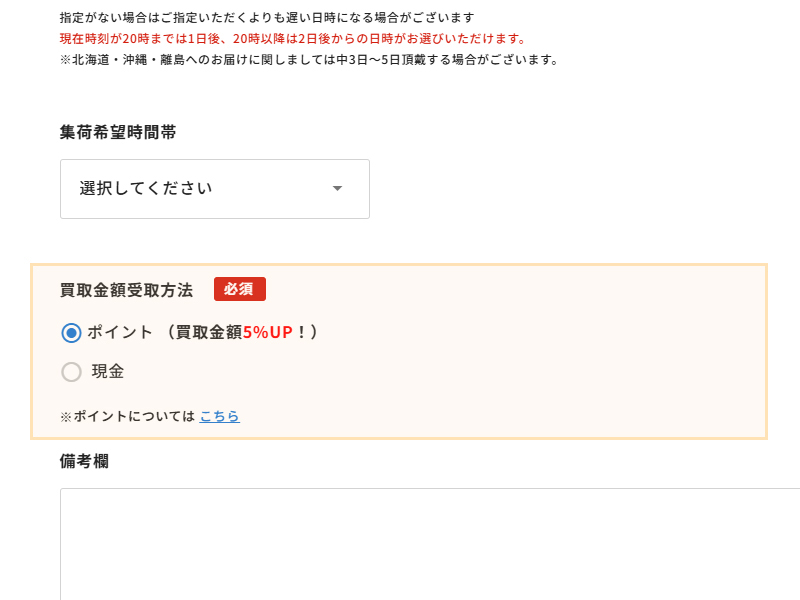Click the 現金 option label text
Viewport: 800px width, 600px height.
108,372
